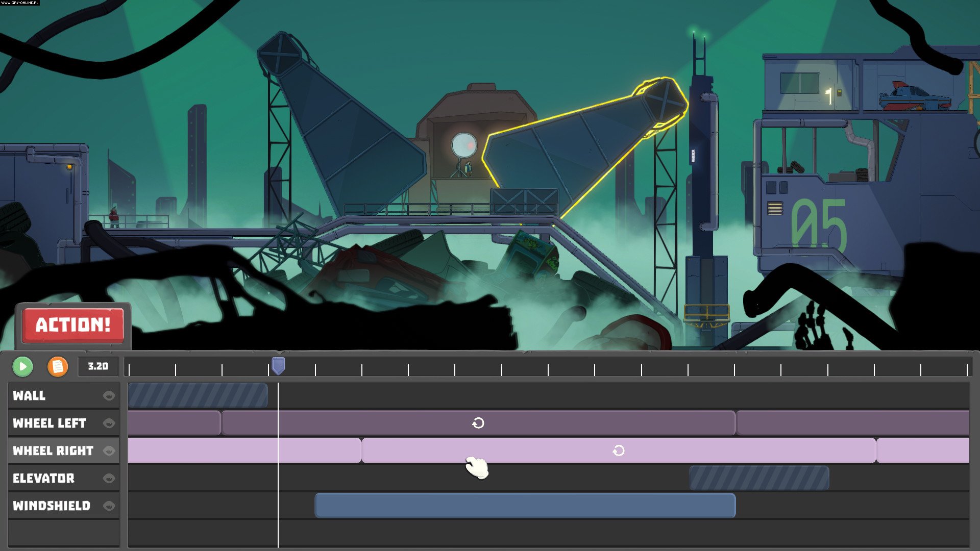Click the play triangle inside the green circle
Viewport: 980px width, 551px height.
point(22,366)
